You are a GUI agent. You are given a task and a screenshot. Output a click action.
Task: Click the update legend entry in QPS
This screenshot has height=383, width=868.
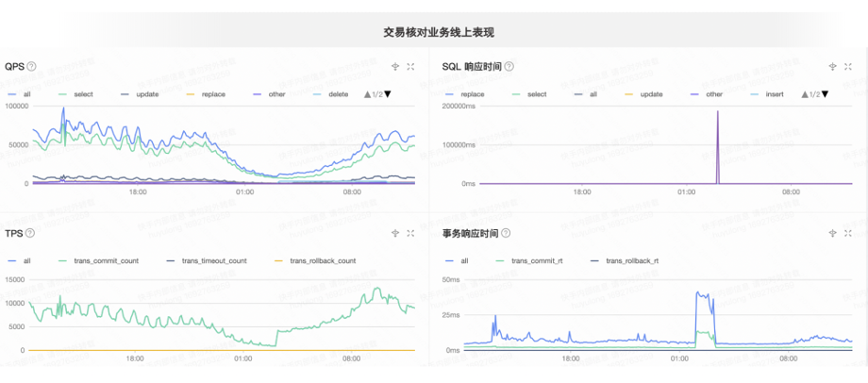coord(140,94)
